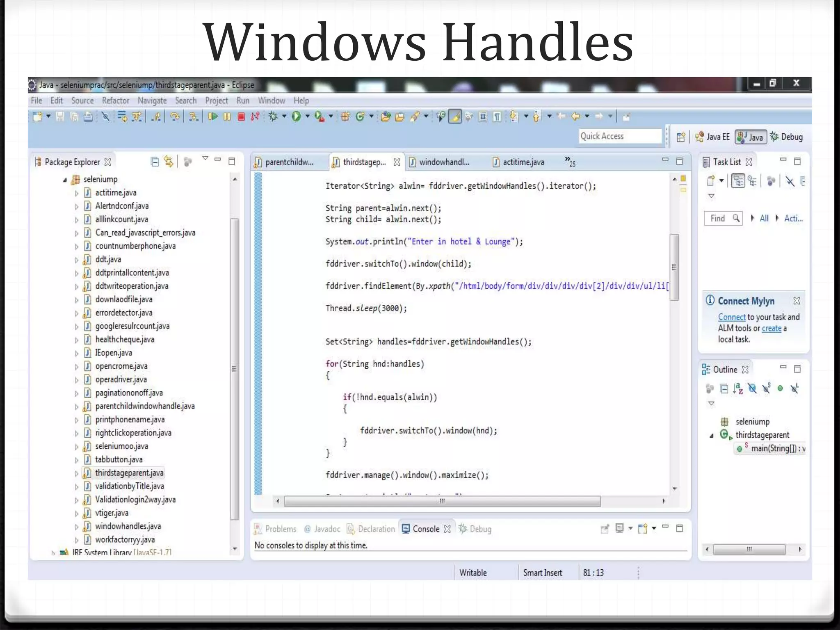Toggle Mark Occurrences highlighter in toolbar
Viewport: 840px width, 630px height.
click(x=455, y=116)
